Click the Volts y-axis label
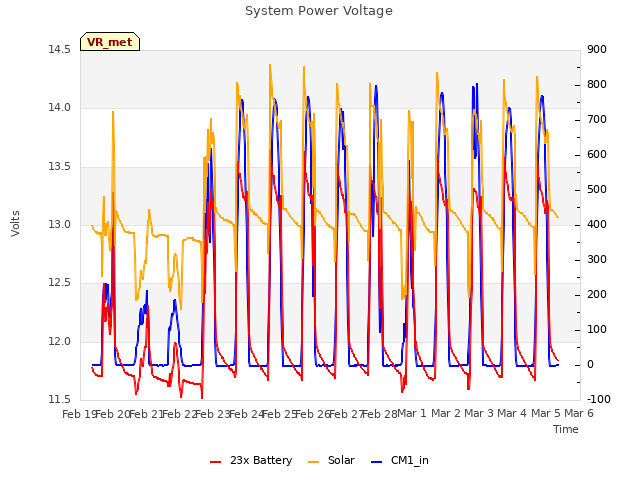 pos(15,223)
